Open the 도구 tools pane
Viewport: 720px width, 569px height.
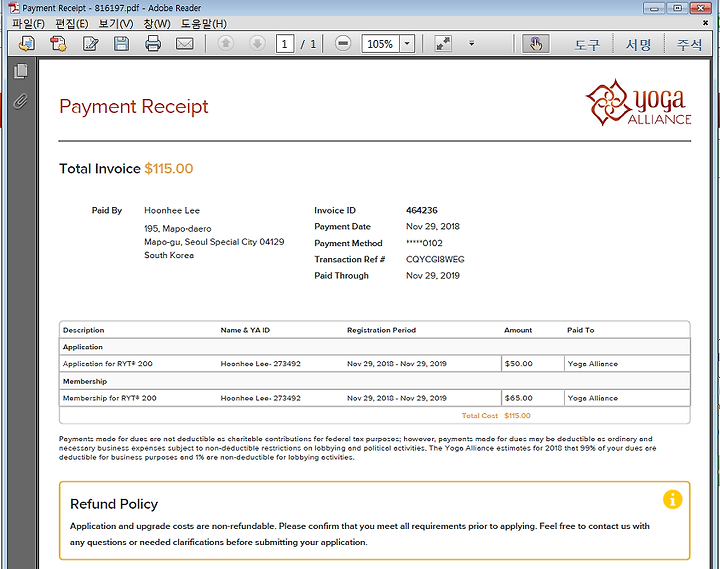coord(587,44)
